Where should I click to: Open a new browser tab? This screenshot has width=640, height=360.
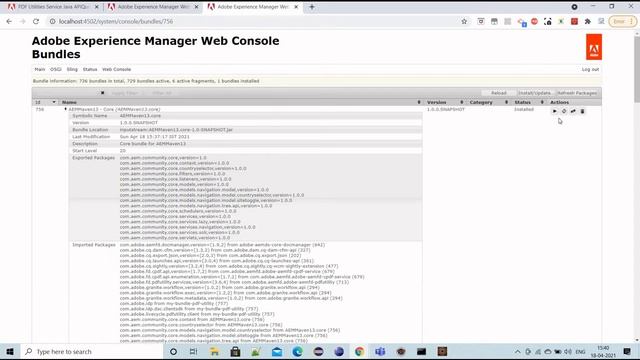click(312, 7)
